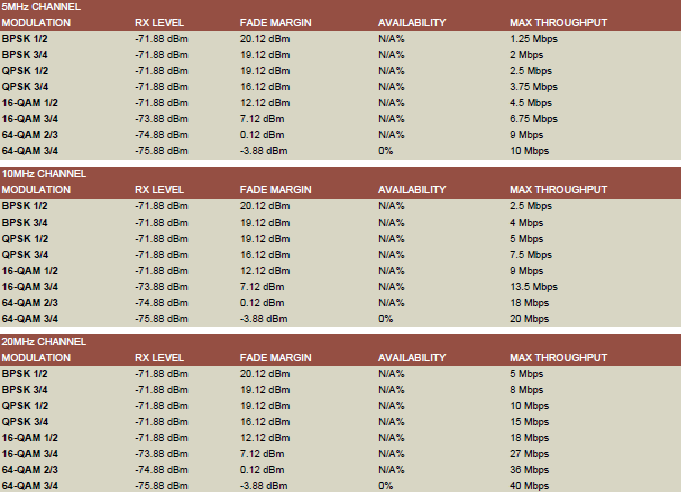Viewport: 681px width, 492px height.
Task: Select the 27 Mbps throughput cell
Action: [529, 454]
